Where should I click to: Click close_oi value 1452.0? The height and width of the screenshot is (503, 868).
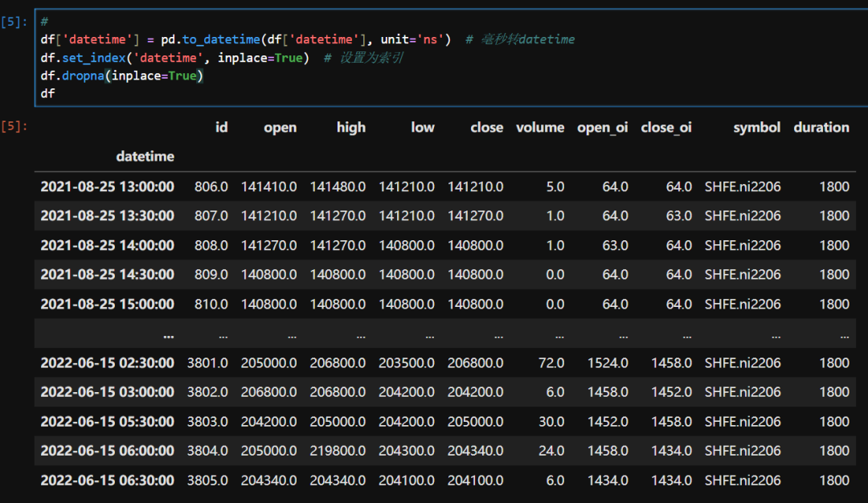[671, 392]
